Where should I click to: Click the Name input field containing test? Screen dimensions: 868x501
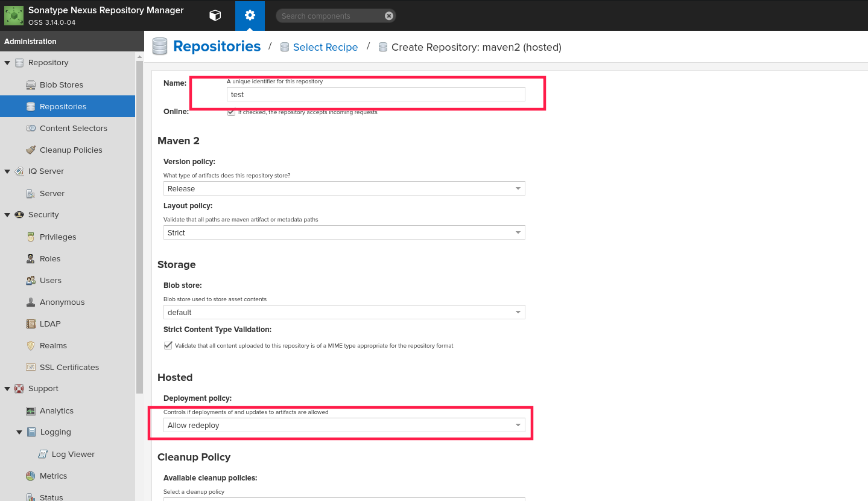376,94
